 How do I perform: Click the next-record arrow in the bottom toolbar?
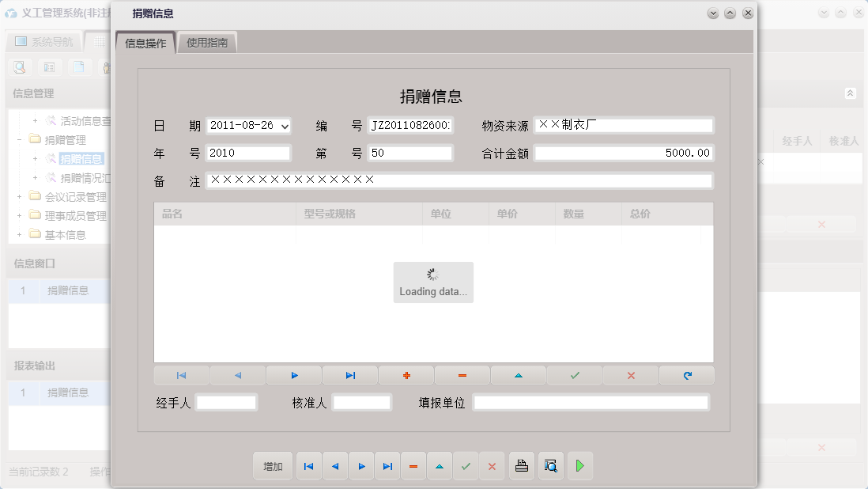[x=361, y=466]
